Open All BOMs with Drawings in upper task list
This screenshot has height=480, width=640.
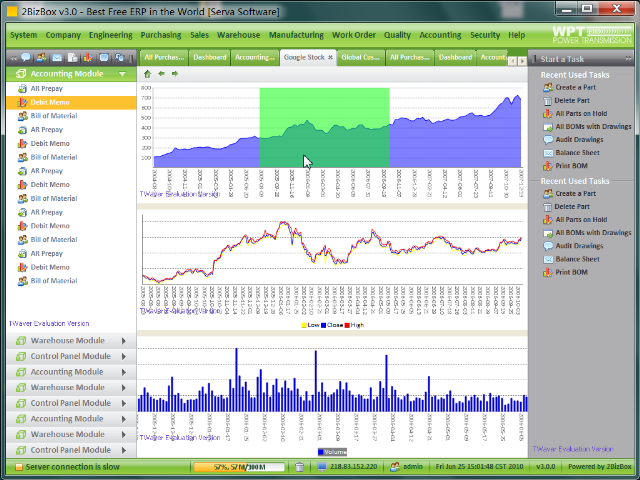click(587, 127)
